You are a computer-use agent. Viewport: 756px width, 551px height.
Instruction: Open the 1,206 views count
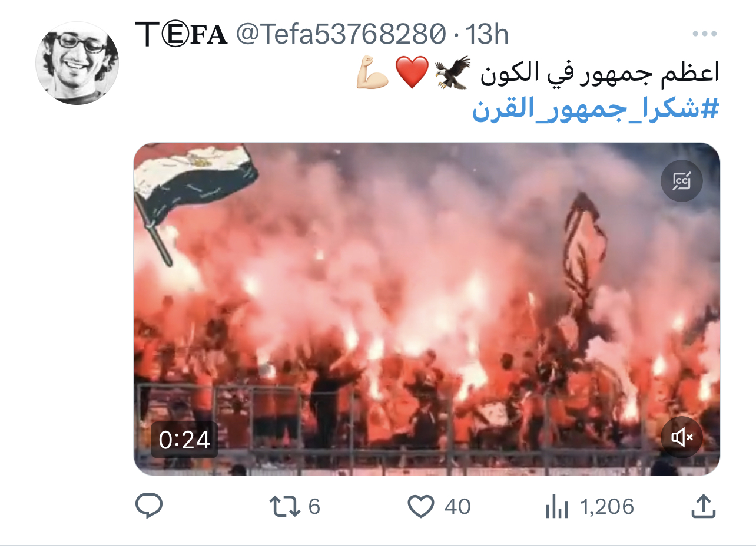[607, 507]
